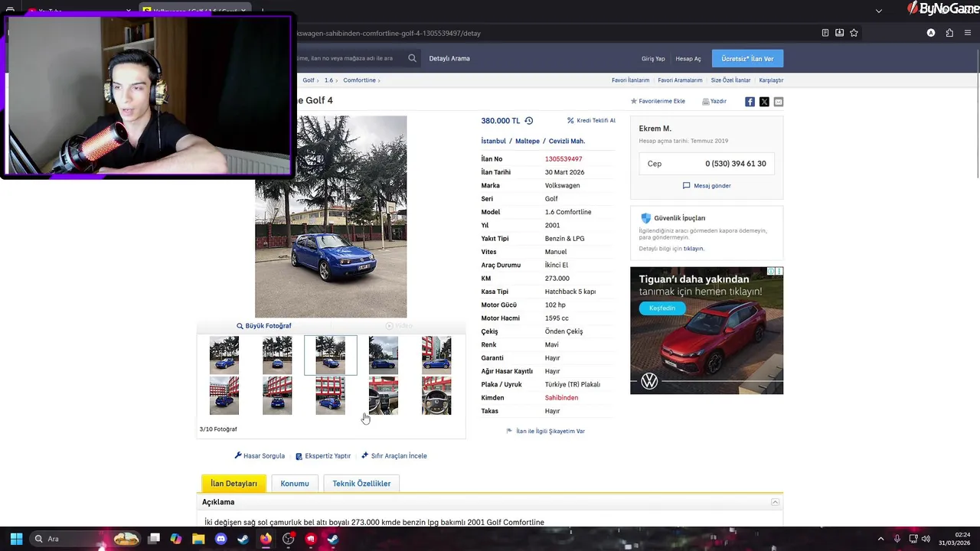Click the Kredi Teklifi Al link

tap(596, 121)
